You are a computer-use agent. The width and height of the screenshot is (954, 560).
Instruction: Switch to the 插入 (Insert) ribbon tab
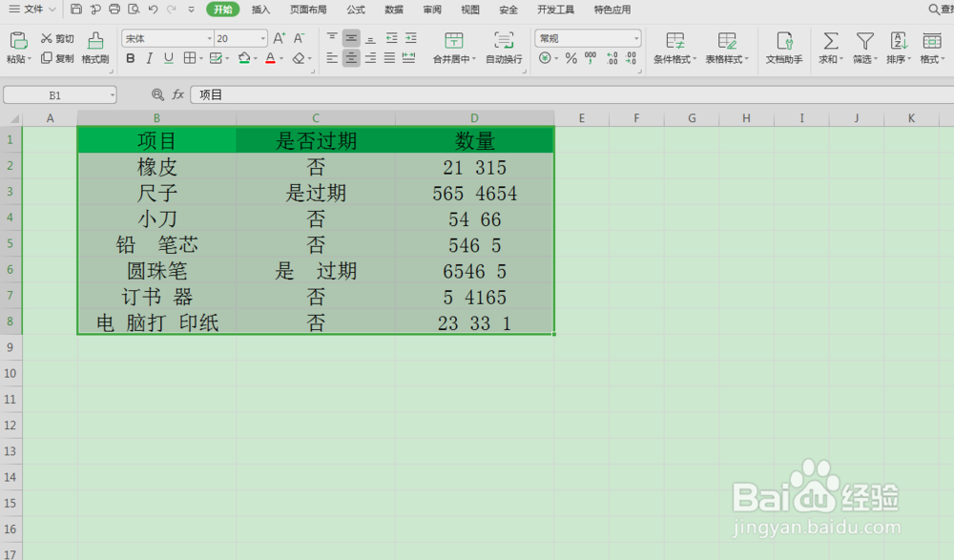pyautogui.click(x=262, y=10)
